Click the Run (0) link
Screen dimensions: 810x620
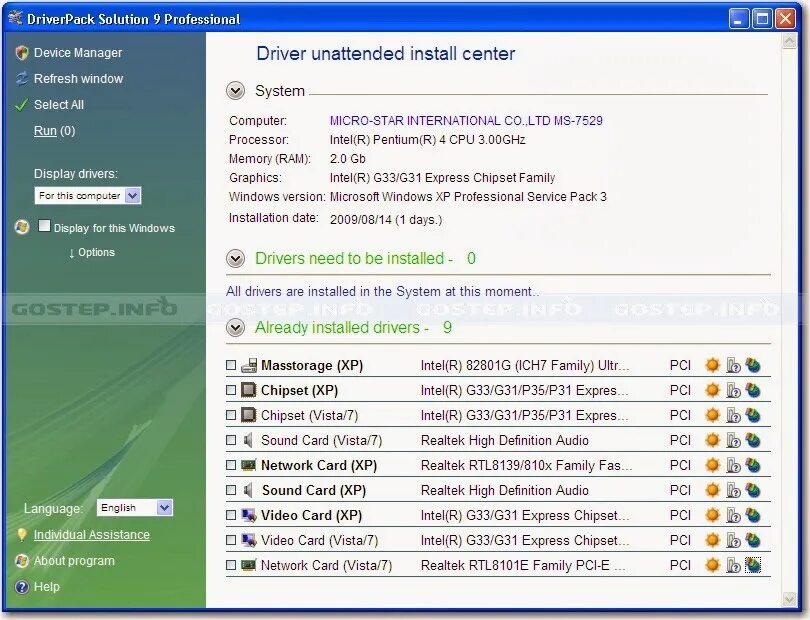click(45, 130)
